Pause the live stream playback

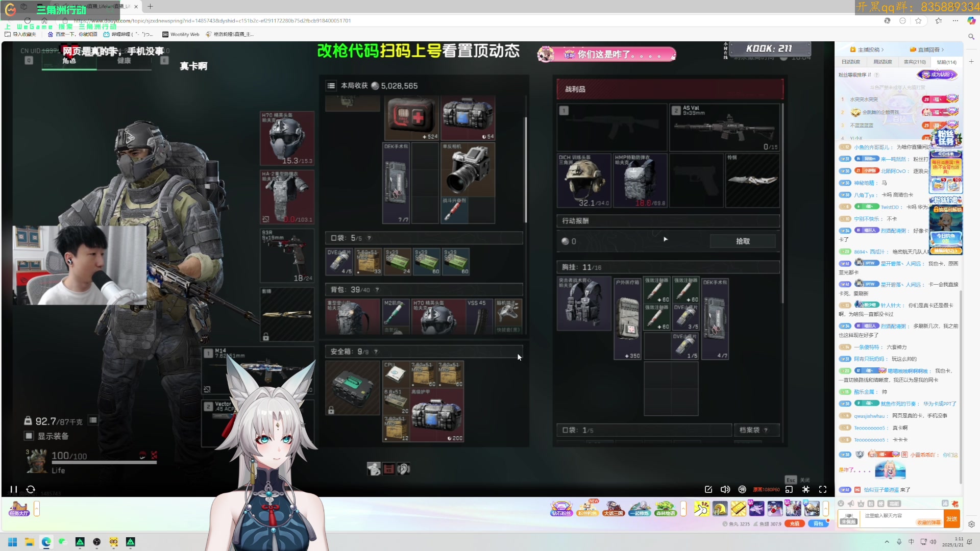click(x=13, y=489)
